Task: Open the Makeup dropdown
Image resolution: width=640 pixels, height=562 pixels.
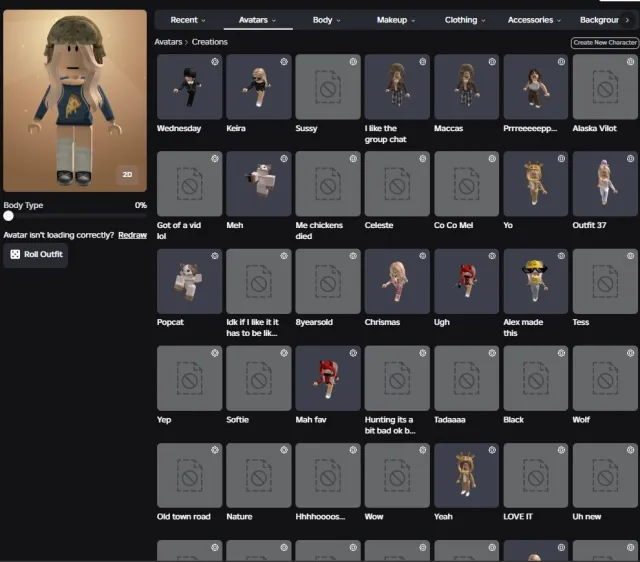Action: 396,20
